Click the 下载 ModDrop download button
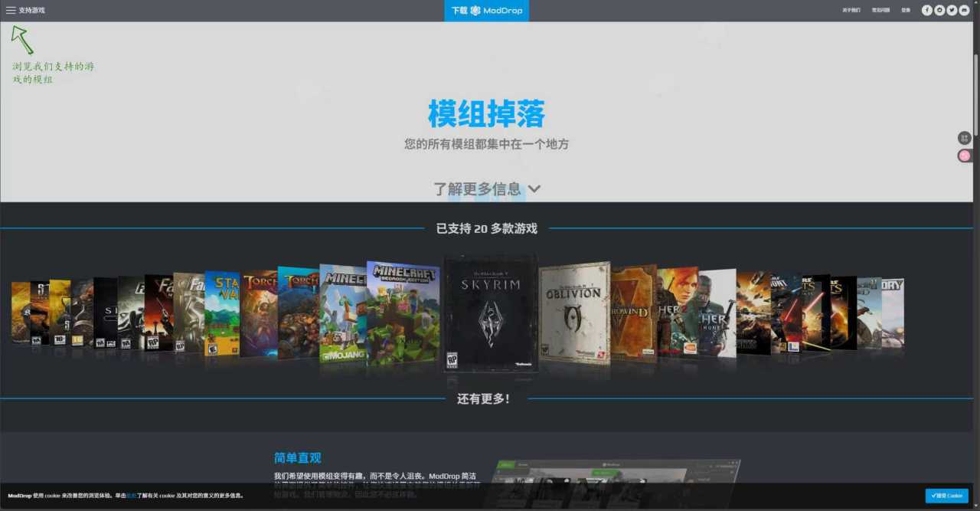Image resolution: width=980 pixels, height=511 pixels. pyautogui.click(x=486, y=11)
